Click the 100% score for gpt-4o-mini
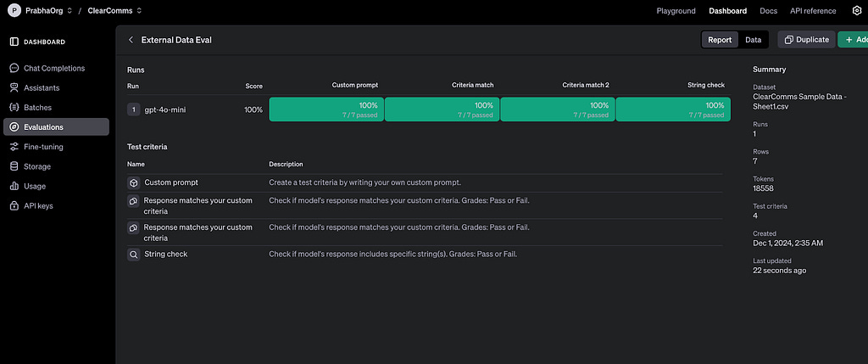 tap(253, 109)
